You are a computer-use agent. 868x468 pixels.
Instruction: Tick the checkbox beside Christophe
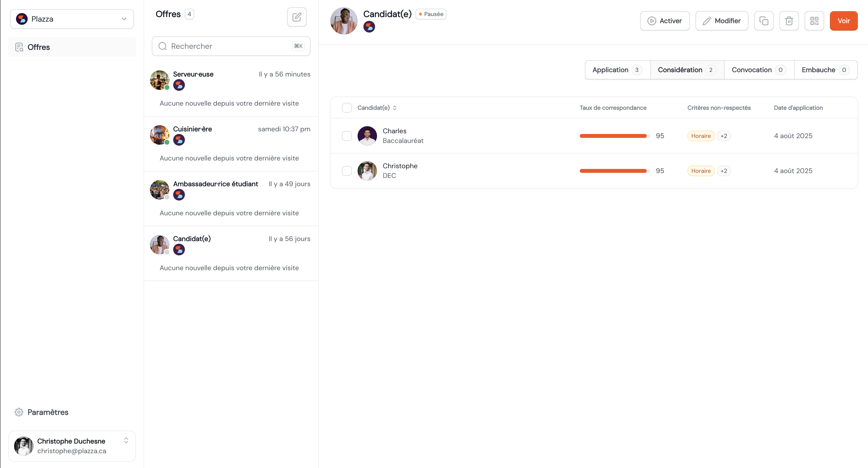(347, 171)
